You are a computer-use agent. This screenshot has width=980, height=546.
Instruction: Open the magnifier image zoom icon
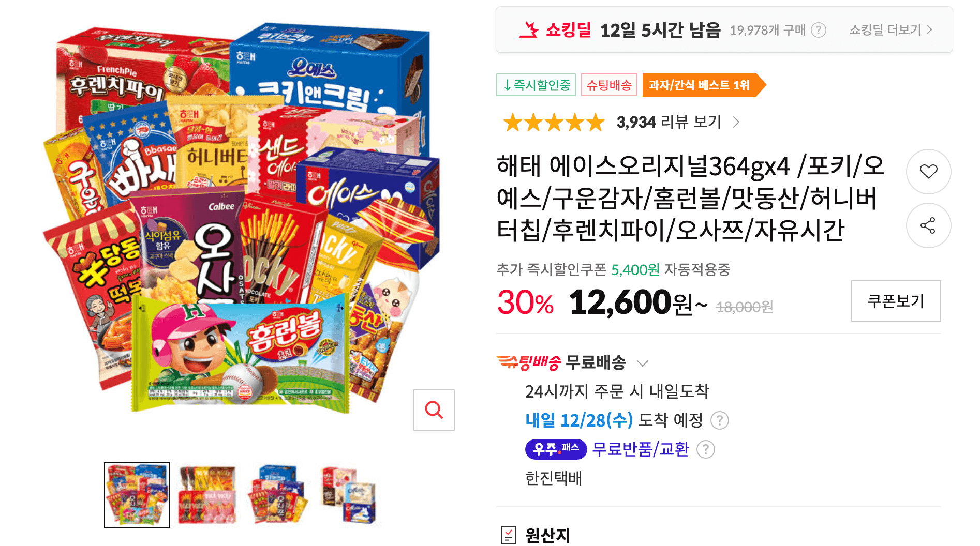tap(434, 410)
